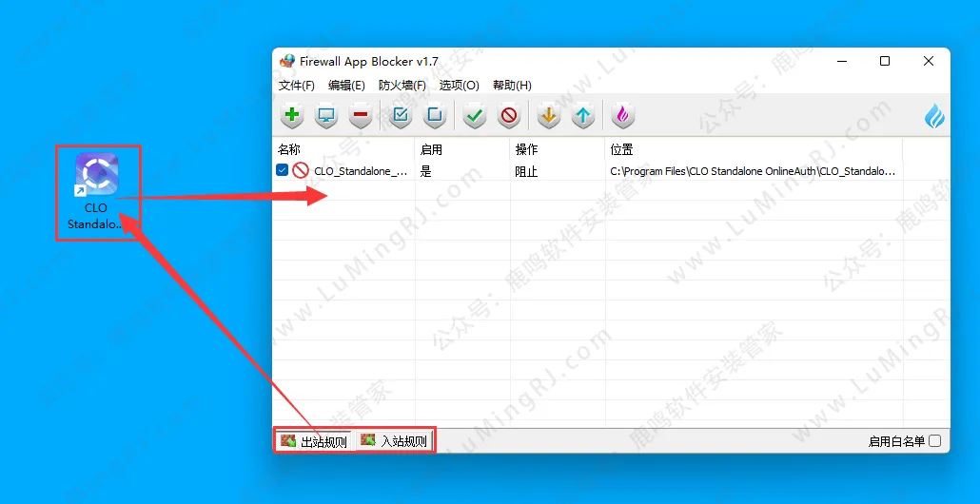Click the green checkmark Allow icon
Screen dimensions: 980x504
(475, 116)
